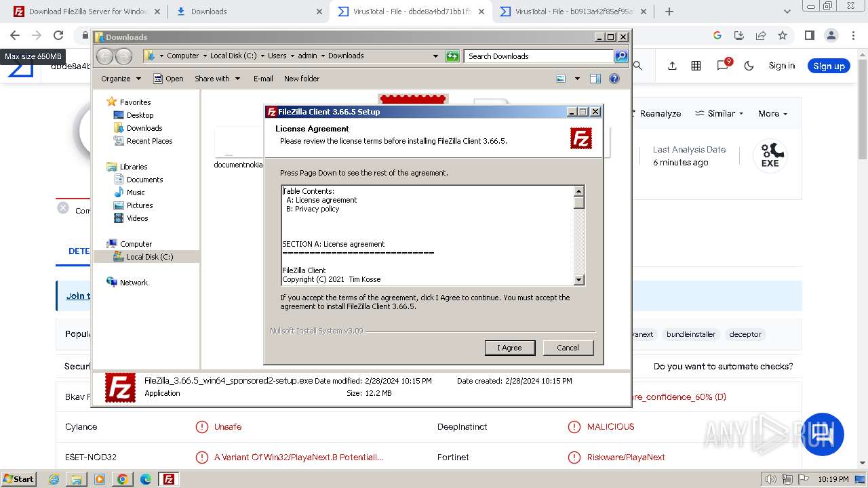868x488 pixels.
Task: Click the search magnifier in Explorer
Action: pyautogui.click(x=621, y=56)
